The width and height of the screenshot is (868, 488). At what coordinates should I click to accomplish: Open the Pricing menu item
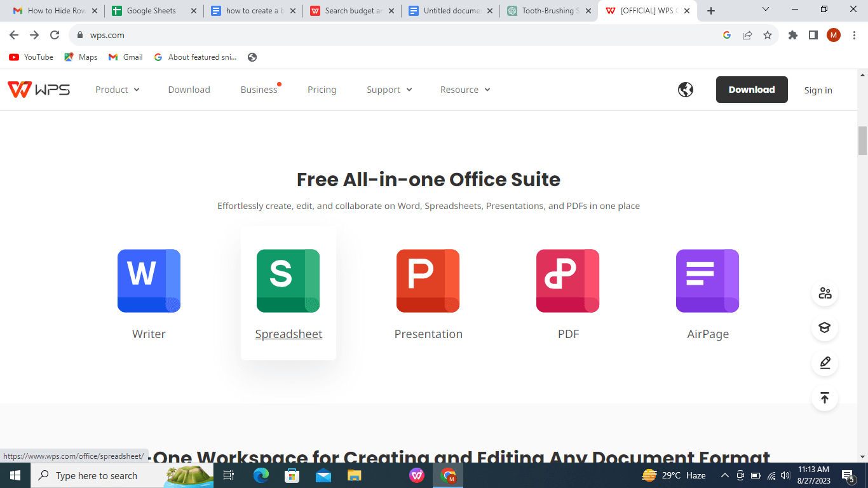[x=322, y=90]
